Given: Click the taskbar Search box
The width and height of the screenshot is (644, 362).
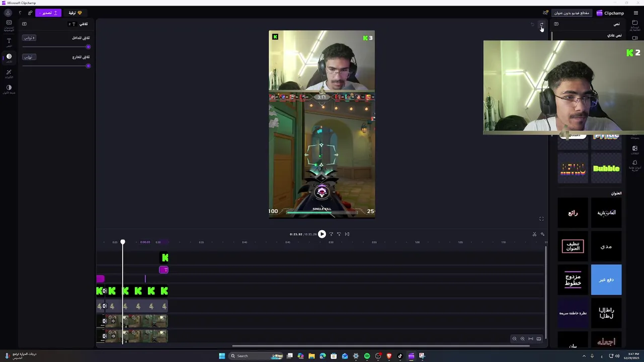Looking at the screenshot, I should [256, 356].
